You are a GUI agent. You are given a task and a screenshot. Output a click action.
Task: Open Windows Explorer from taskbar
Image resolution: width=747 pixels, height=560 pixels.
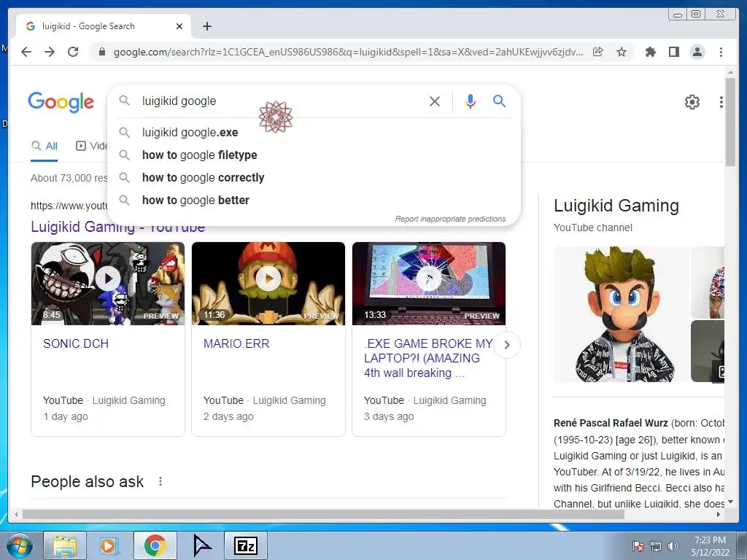65,545
